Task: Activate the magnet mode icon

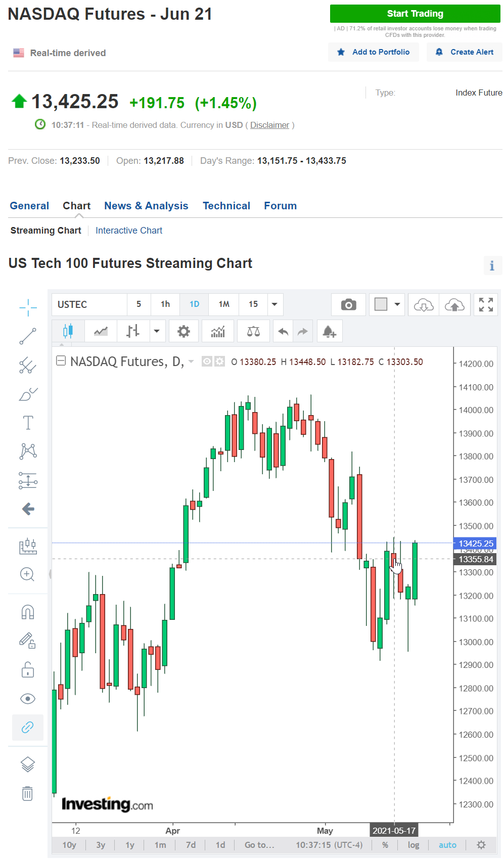Action: [x=28, y=612]
